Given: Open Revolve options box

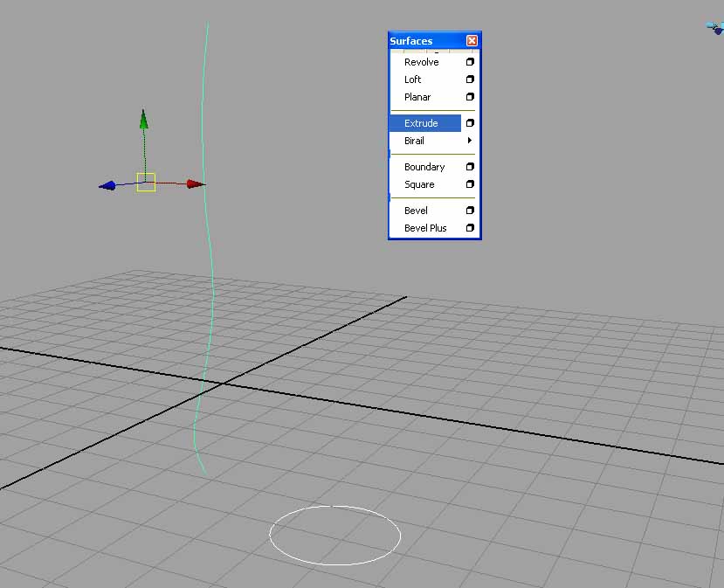Looking at the screenshot, I should (470, 62).
